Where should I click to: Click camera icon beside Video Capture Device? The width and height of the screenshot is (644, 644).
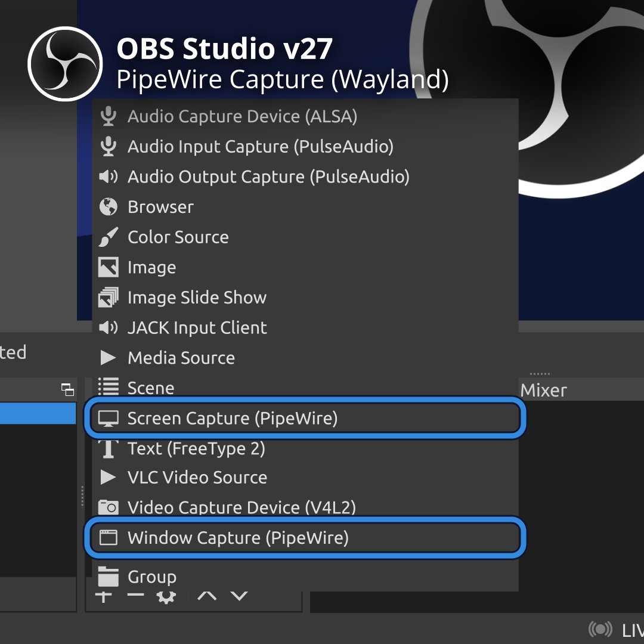[x=109, y=507]
